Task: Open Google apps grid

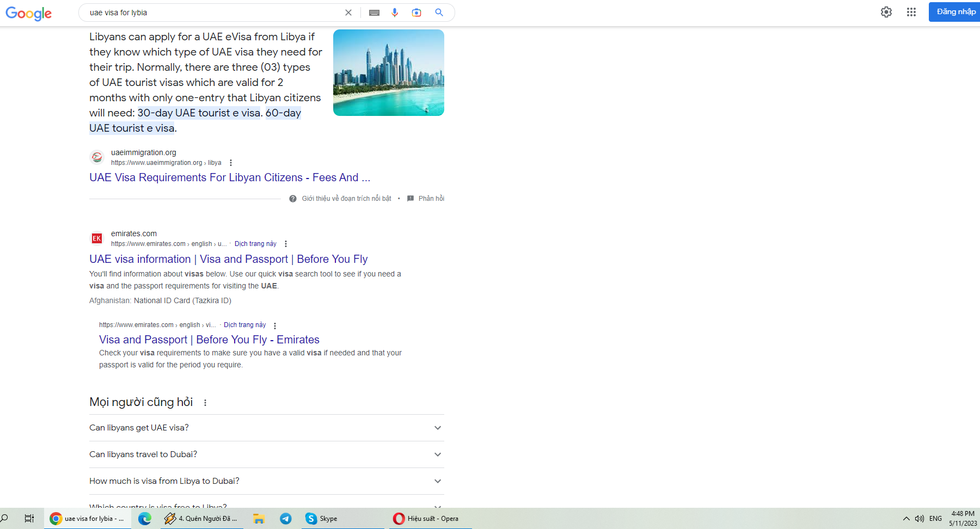Action: (911, 12)
